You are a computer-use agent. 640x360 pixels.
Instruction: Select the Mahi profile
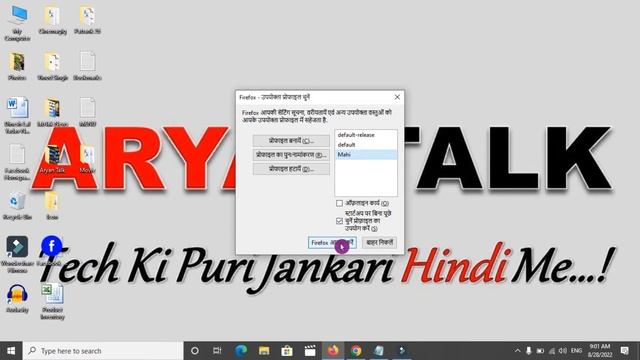click(366, 154)
